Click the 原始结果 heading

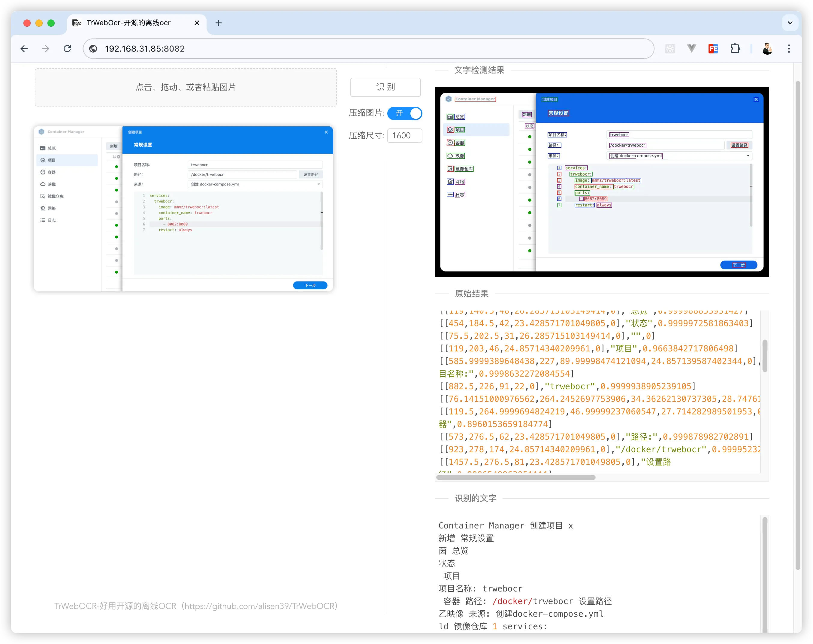coord(471,293)
